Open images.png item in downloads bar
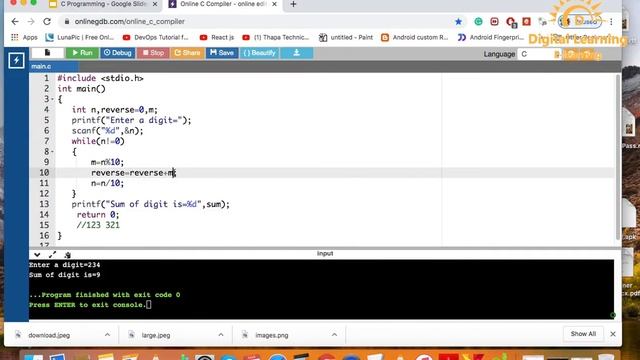The height and width of the screenshot is (360, 640). pos(271,335)
